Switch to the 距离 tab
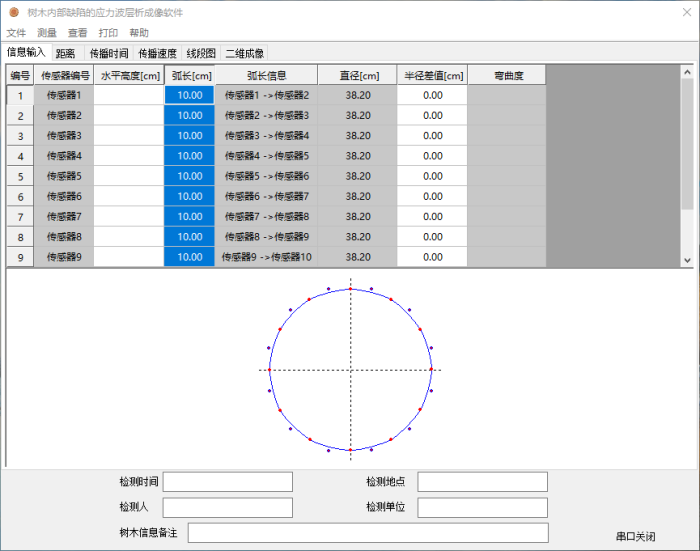This screenshot has width=700, height=551. point(66,53)
